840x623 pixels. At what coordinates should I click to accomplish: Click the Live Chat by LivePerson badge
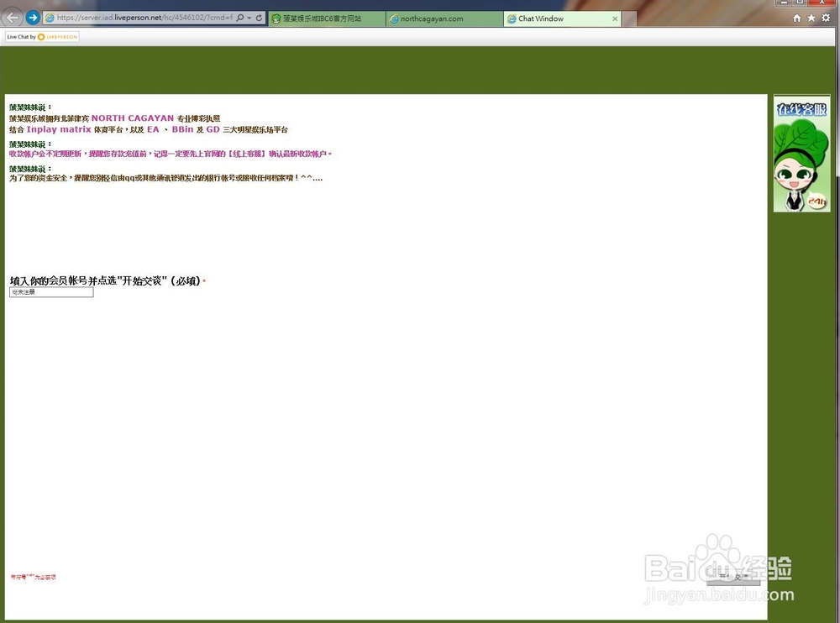coord(42,36)
